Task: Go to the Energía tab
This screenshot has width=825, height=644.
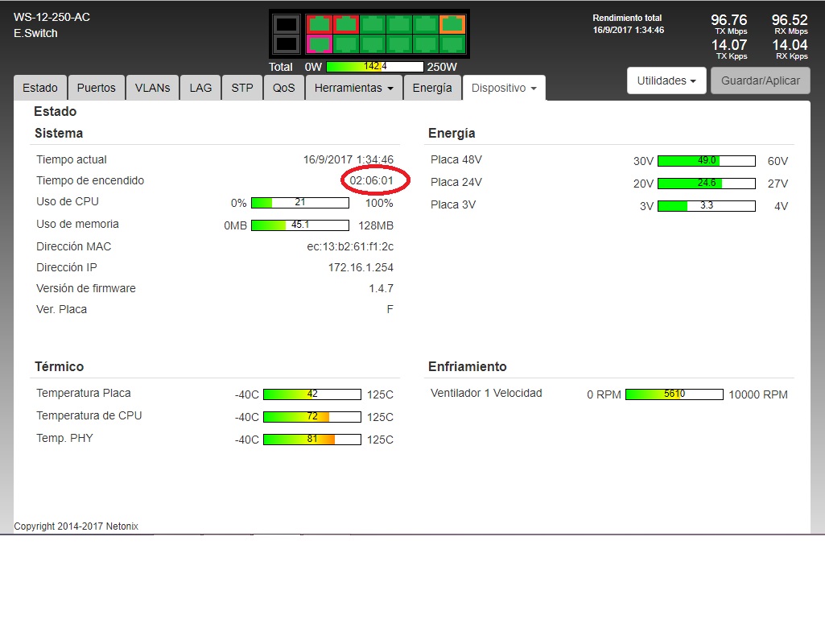Action: (x=432, y=88)
